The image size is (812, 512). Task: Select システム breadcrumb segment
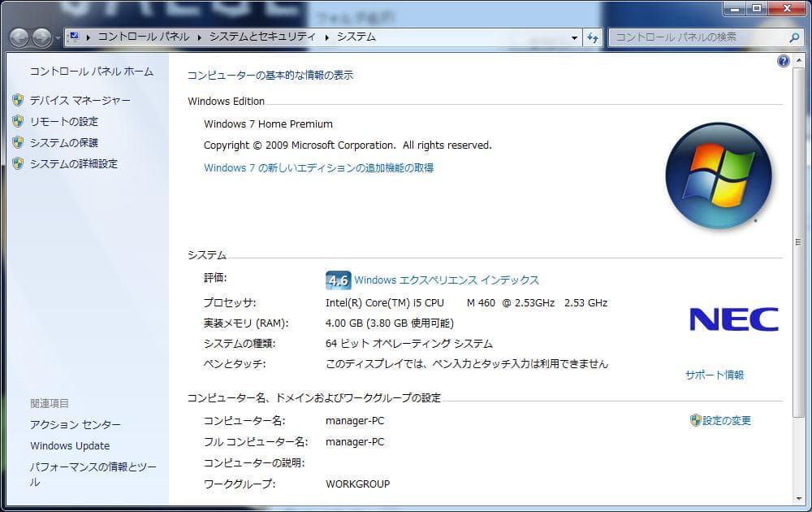[356, 37]
